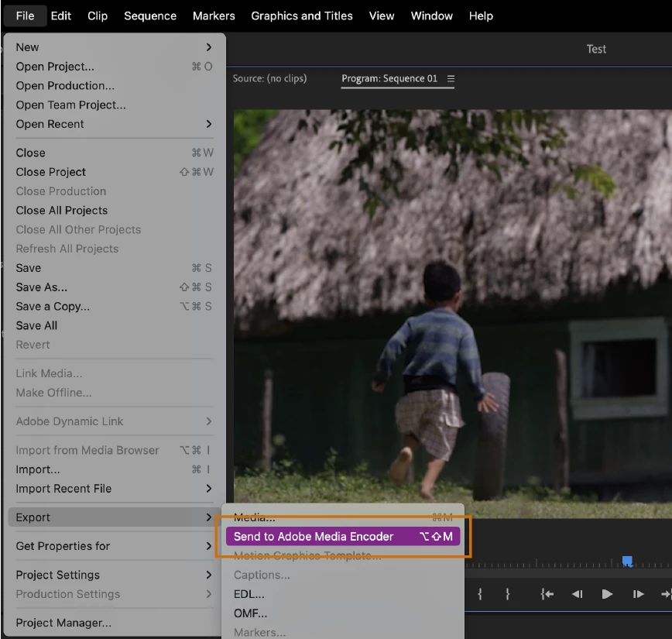Choose Save As... menu item
The image size is (672, 639).
pos(115,287)
